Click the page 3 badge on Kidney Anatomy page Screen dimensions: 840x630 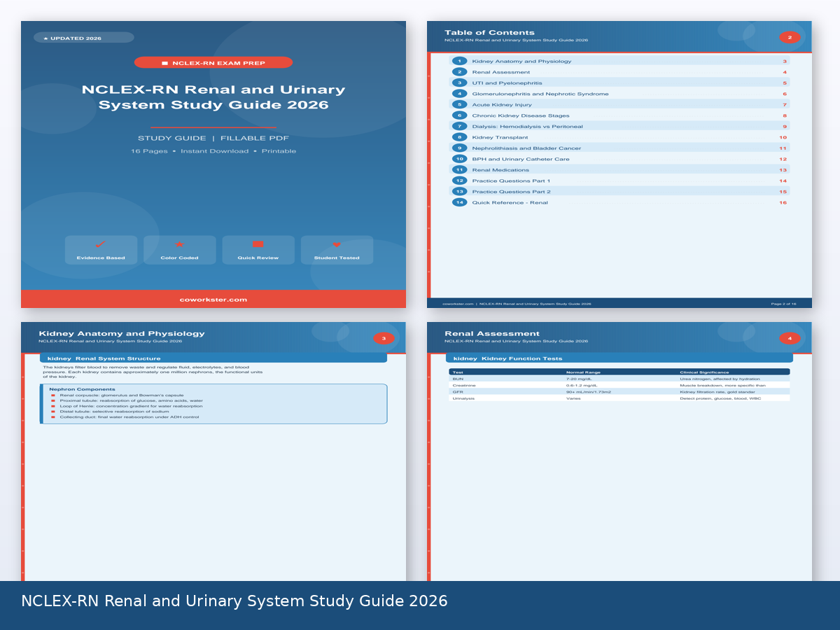click(x=384, y=338)
